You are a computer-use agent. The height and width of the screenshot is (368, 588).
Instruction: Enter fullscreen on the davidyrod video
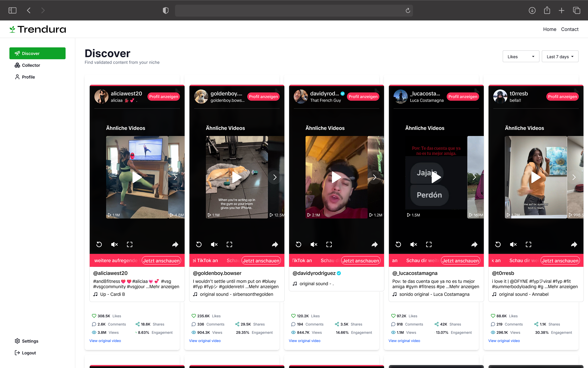(x=329, y=244)
